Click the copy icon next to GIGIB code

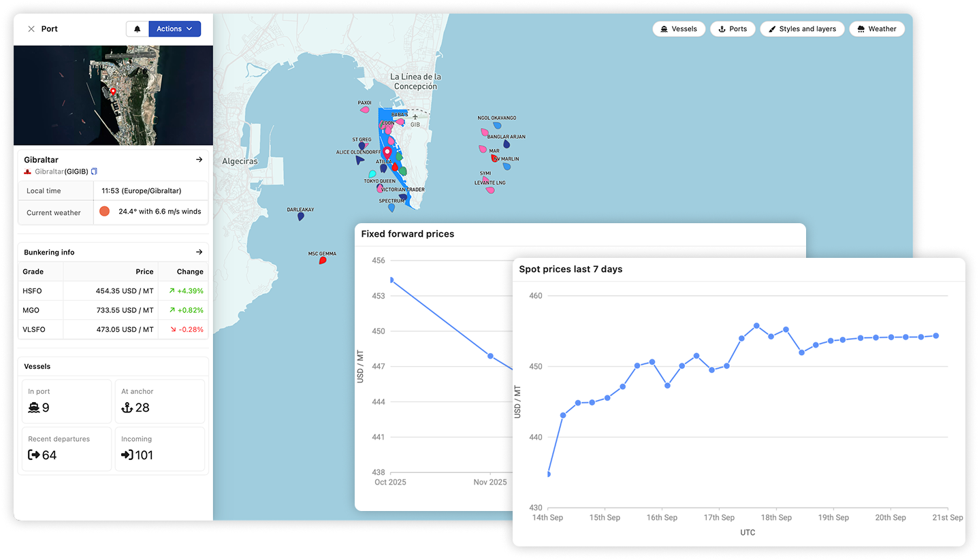coord(94,171)
